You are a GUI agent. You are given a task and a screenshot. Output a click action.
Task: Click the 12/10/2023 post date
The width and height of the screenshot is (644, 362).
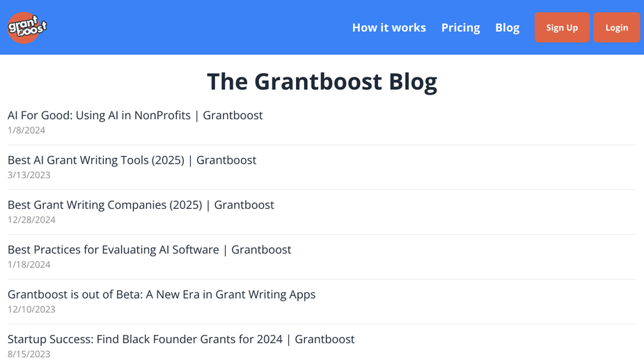point(31,309)
